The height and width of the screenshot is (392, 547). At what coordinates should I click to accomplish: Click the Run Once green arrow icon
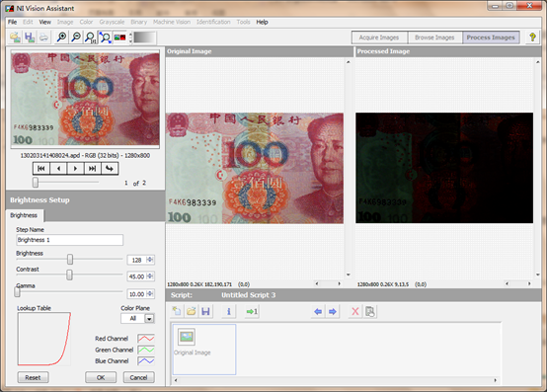click(x=252, y=311)
